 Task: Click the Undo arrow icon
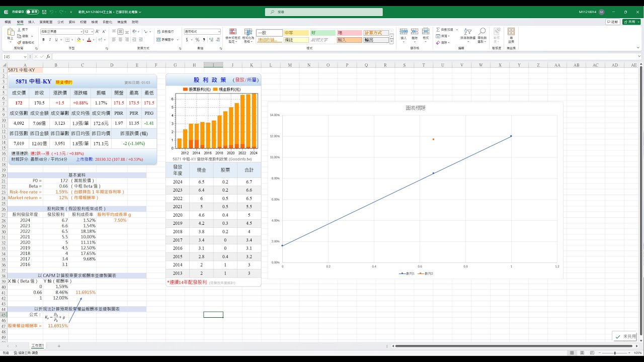coord(52,12)
